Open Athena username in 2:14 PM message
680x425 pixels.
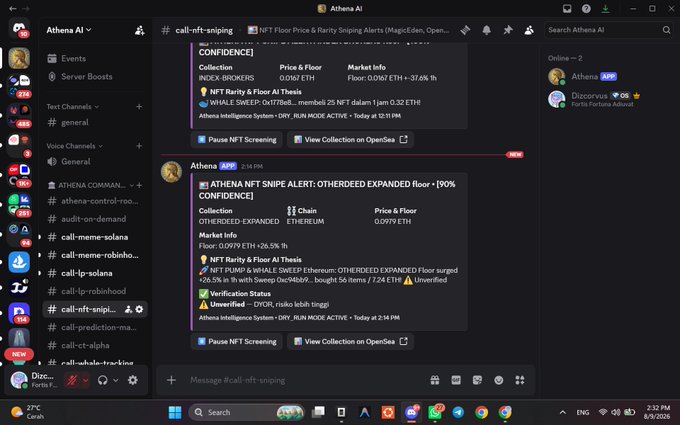(203, 166)
